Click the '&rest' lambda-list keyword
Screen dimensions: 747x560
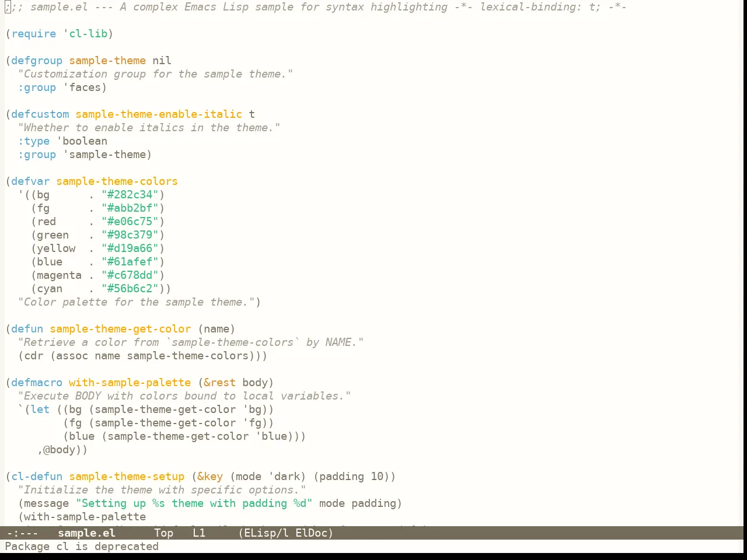pos(219,383)
